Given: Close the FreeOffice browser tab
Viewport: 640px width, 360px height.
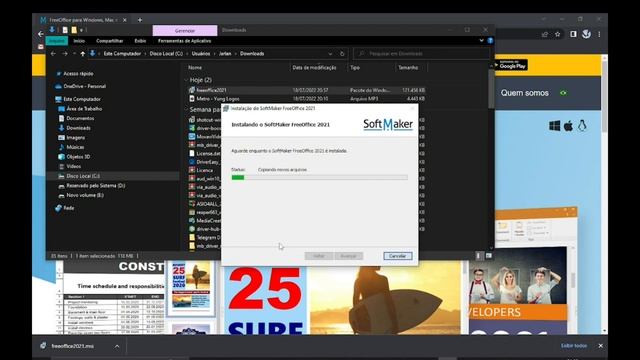Looking at the screenshot, I should coord(125,20).
